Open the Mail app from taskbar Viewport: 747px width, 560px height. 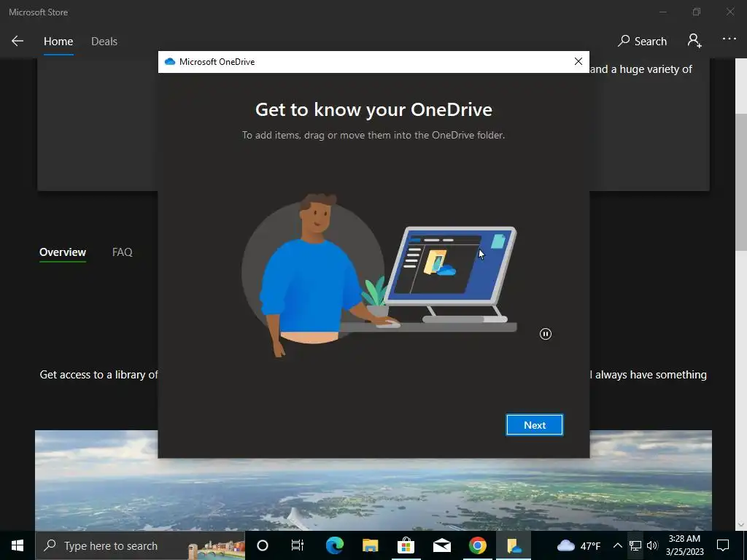click(441, 545)
